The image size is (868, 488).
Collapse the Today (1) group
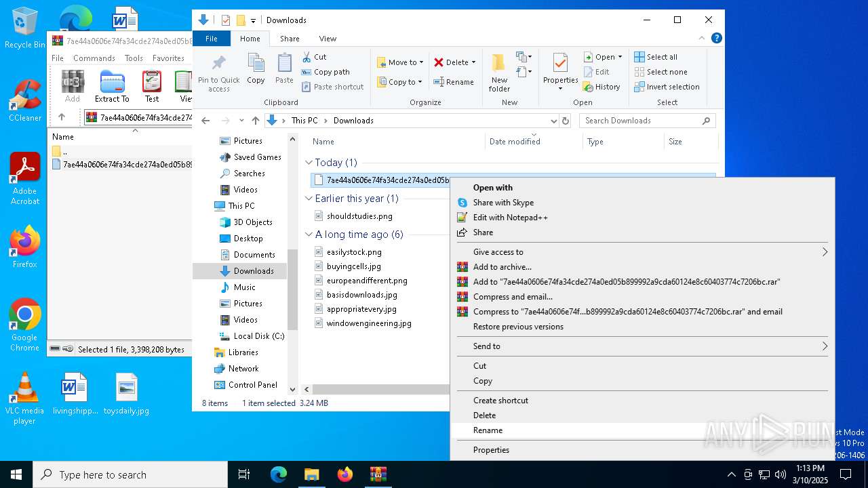pyautogui.click(x=309, y=163)
